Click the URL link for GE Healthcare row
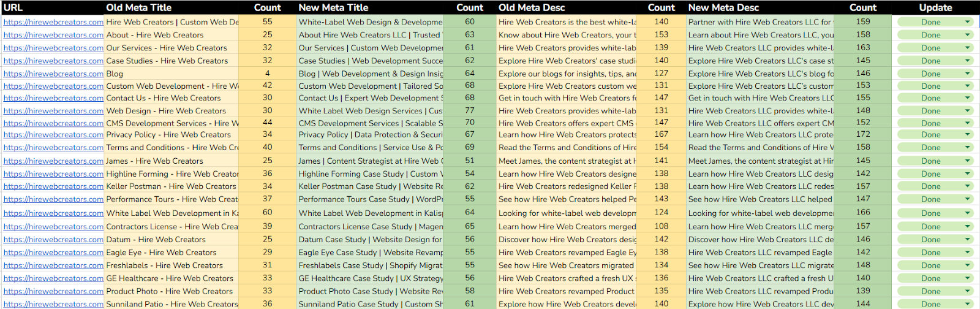 [53, 278]
